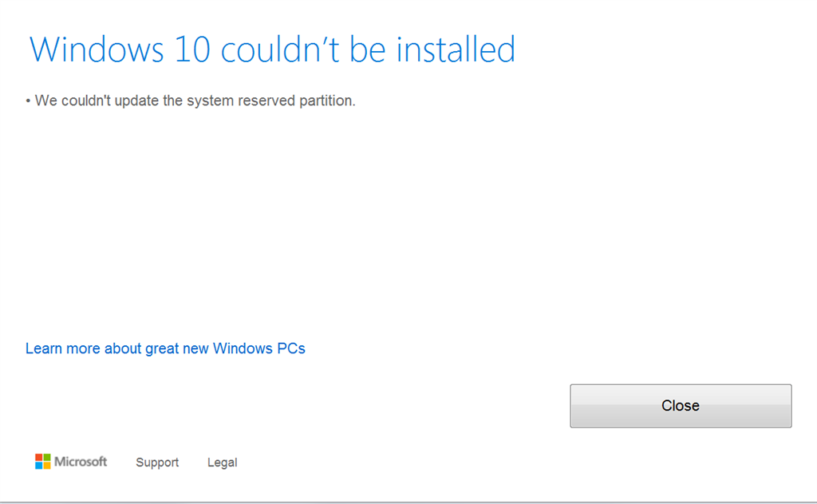Click the green square of the Microsoft logo
The width and height of the screenshot is (817, 504).
click(46, 458)
